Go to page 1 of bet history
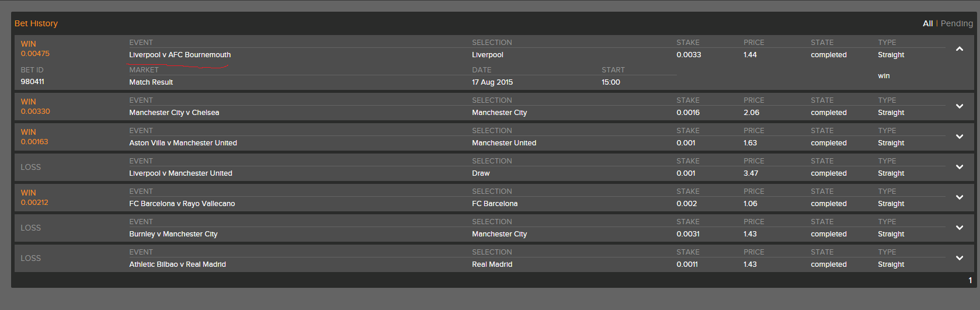The width and height of the screenshot is (980, 310). pyautogui.click(x=970, y=280)
